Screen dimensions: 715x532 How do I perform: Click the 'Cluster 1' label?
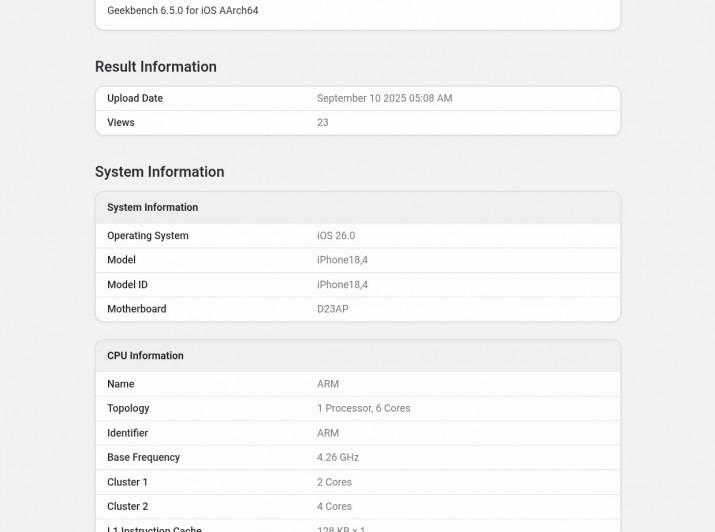[x=127, y=482]
